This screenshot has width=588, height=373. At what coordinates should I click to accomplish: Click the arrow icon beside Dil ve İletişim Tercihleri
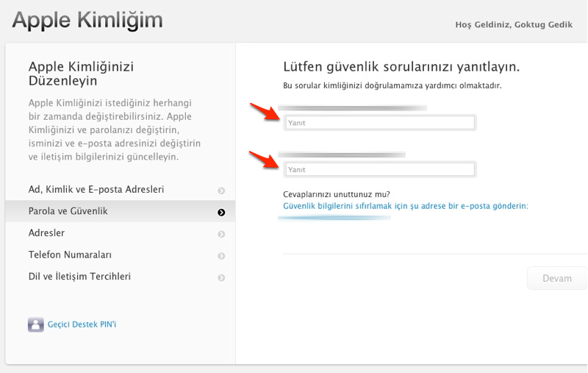point(221,278)
